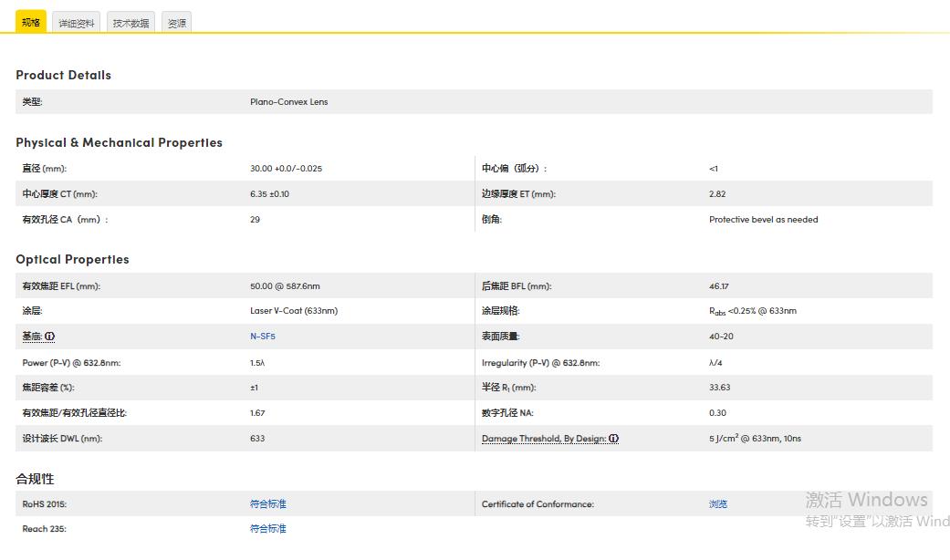The image size is (950, 560).
Task: Click the Physical & Mechanical Properties heading
Action: (119, 143)
